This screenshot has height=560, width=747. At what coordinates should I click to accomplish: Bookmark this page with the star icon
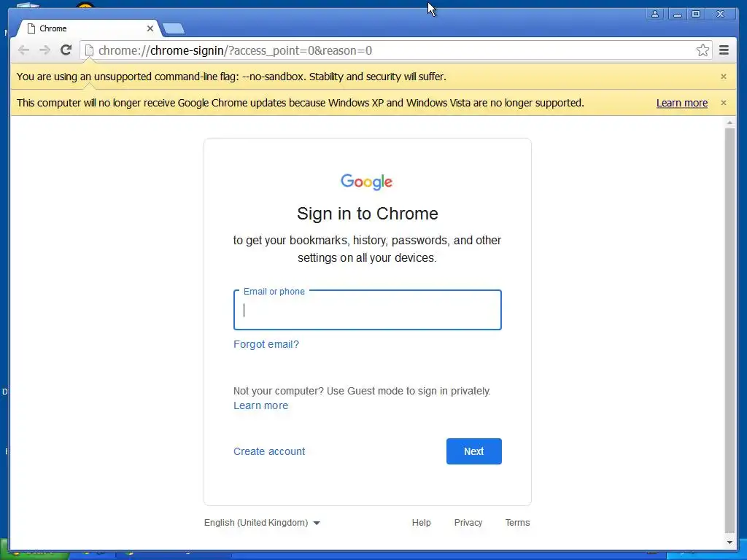703,50
